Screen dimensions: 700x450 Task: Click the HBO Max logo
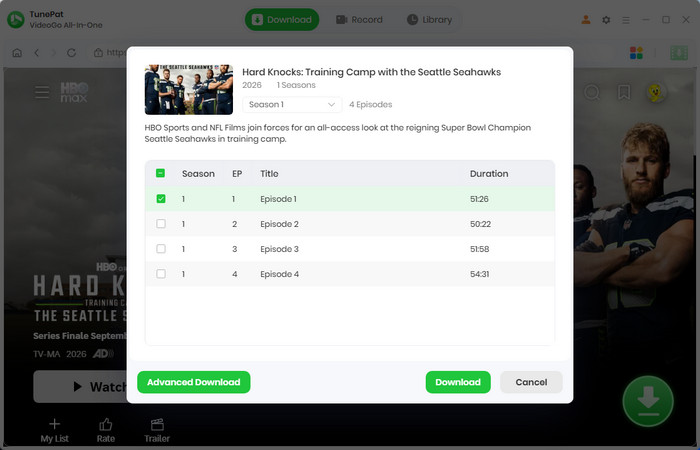tap(74, 92)
